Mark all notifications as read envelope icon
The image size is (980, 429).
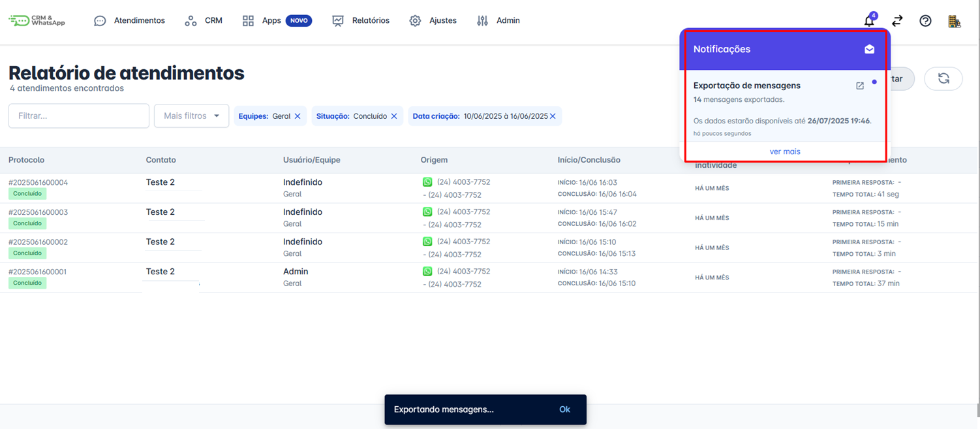869,50
